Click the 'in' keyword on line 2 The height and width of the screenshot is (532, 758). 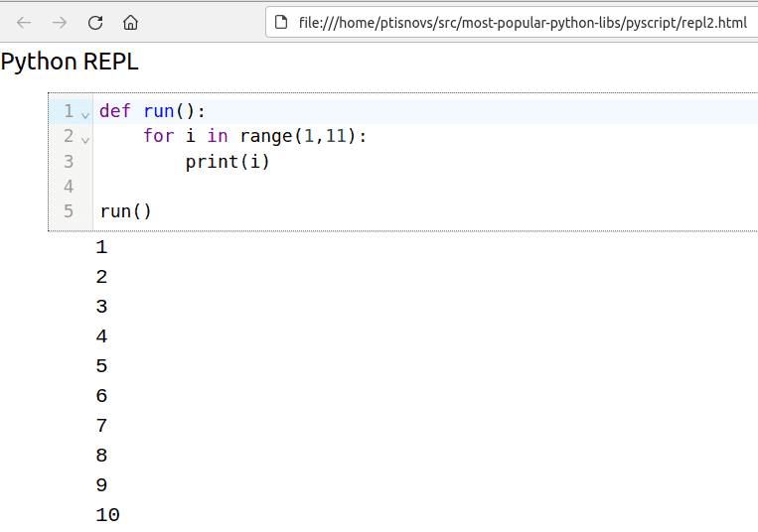218,136
